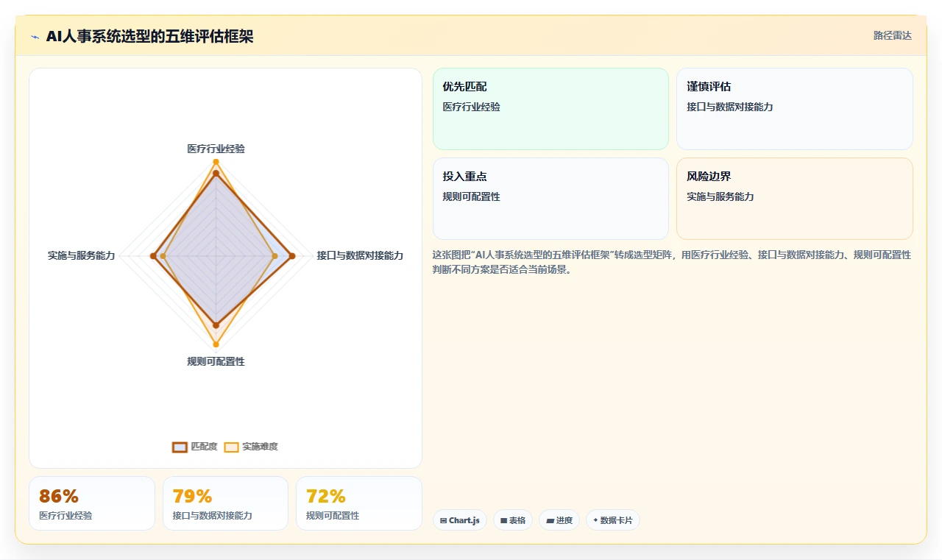This screenshot has width=942, height=560.
Task: Toggle the 匹配度 legend item
Action: pos(195,447)
